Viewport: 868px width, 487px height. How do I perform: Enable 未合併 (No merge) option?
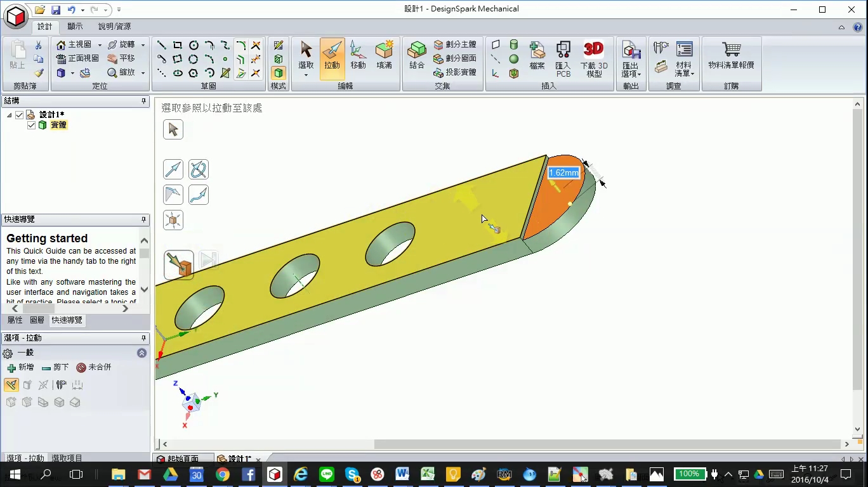tap(94, 367)
